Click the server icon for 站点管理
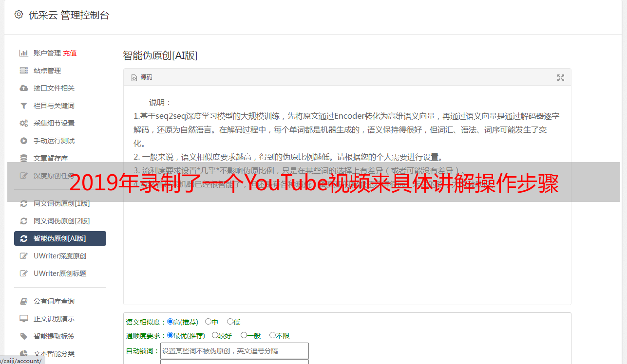 click(x=23, y=71)
